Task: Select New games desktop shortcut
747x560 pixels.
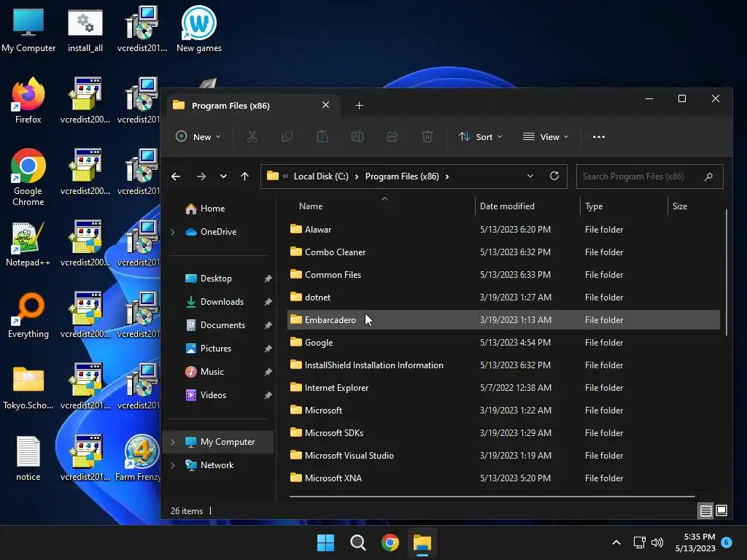Action: coord(199,28)
